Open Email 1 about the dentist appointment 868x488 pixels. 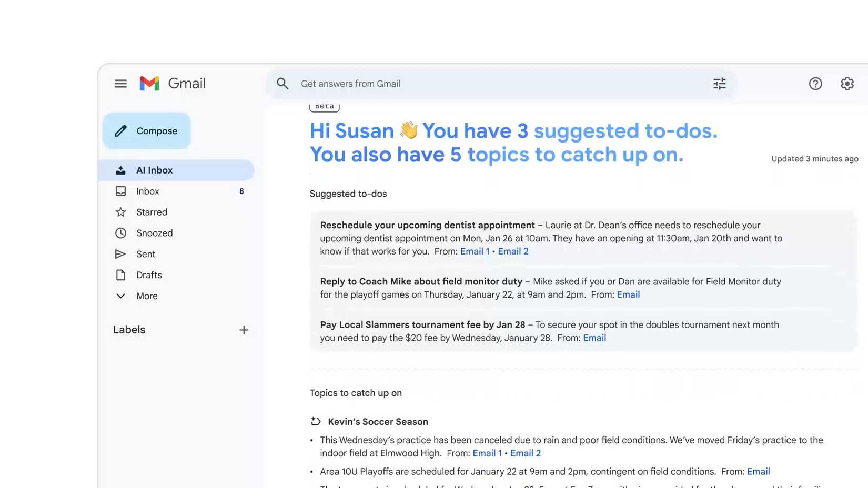click(475, 251)
